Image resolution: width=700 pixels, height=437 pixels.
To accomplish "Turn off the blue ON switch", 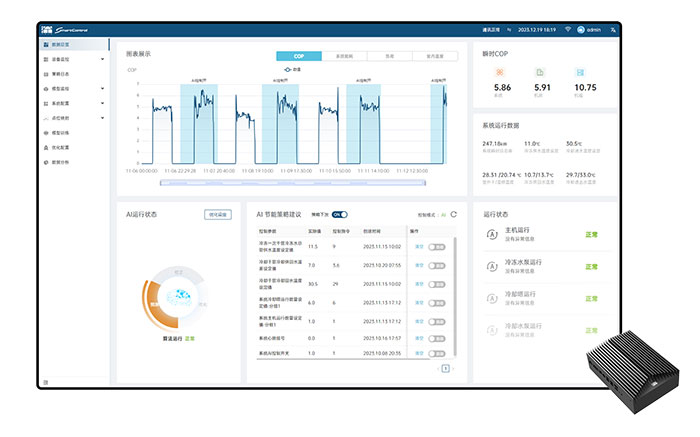I will pos(340,215).
